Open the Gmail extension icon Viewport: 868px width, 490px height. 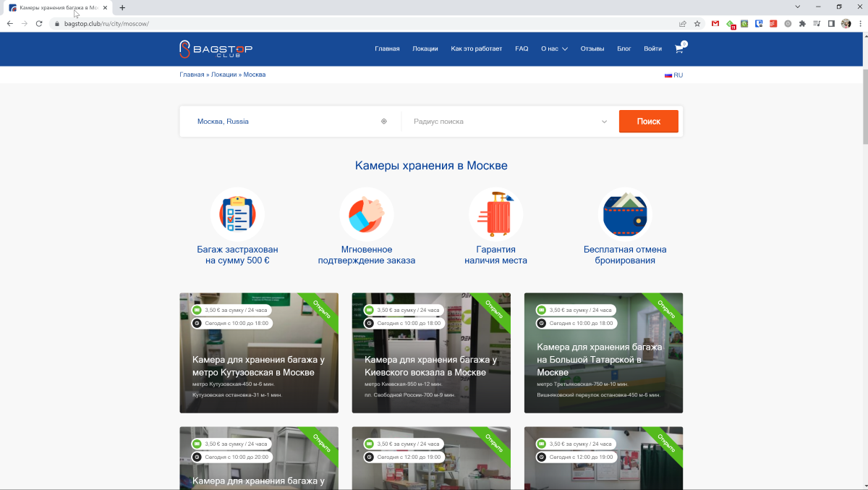click(715, 23)
